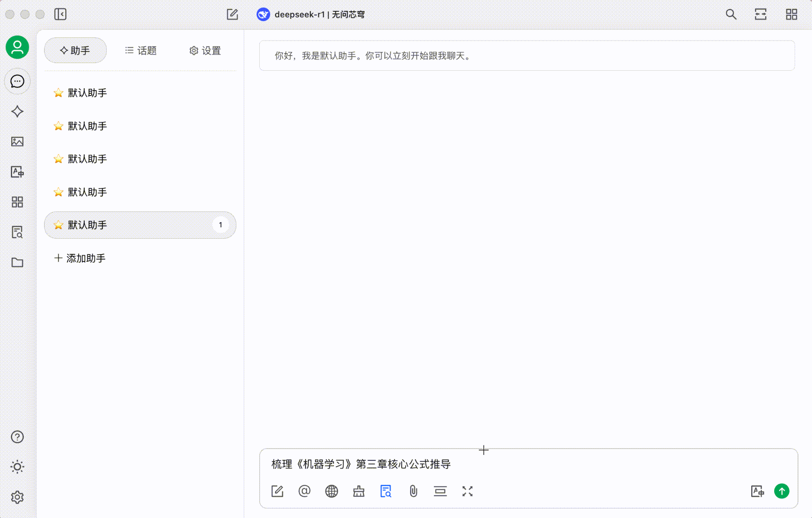This screenshot has height=518, width=812.
Task: Click the 添加助手 button
Action: [80, 258]
